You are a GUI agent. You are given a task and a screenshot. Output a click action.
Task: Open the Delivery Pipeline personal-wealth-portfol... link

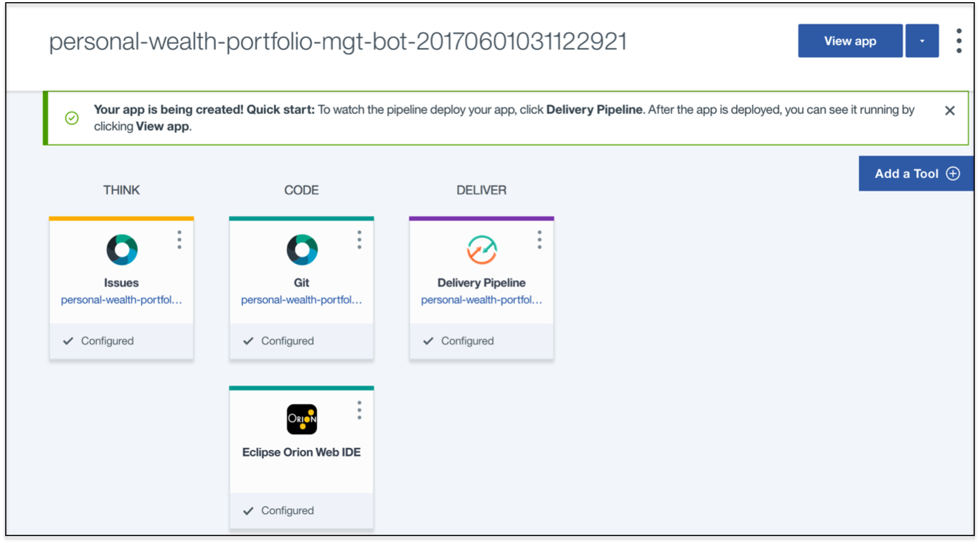coord(481,300)
